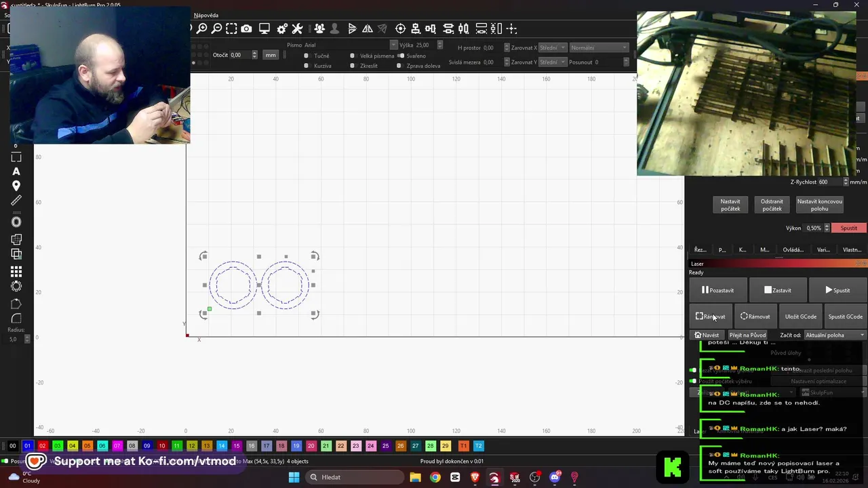Open Chrome from the taskbar

click(x=435, y=477)
